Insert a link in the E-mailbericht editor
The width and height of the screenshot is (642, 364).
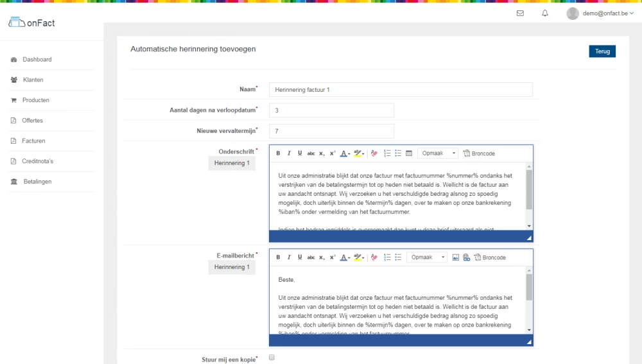point(466,257)
